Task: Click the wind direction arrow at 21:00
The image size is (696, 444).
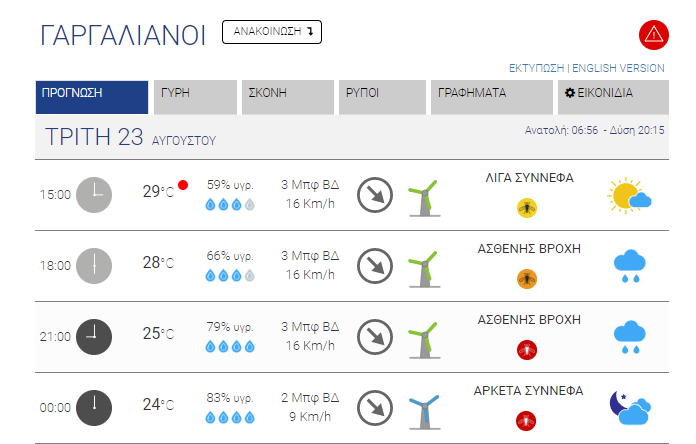Action: click(375, 337)
